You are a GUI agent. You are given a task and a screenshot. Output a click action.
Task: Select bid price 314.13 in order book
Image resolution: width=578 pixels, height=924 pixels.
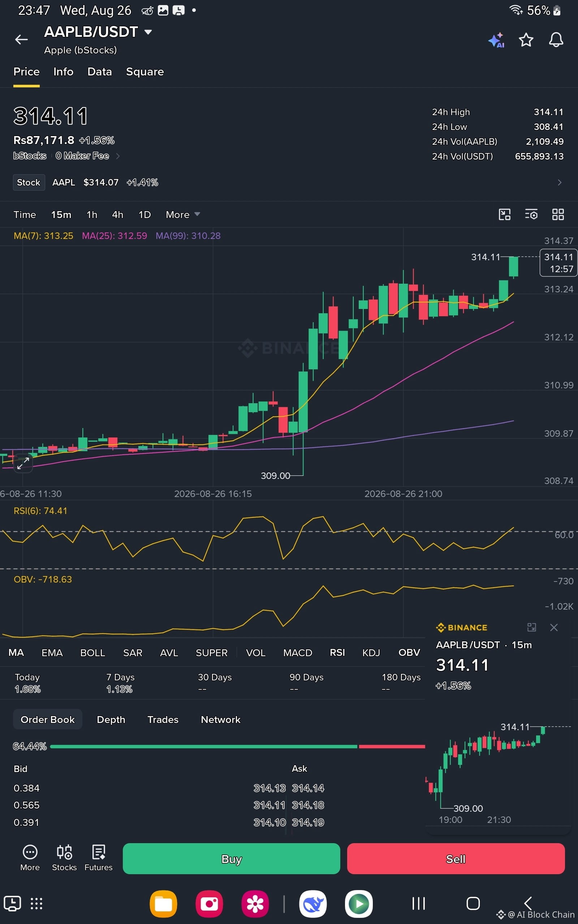269,788
